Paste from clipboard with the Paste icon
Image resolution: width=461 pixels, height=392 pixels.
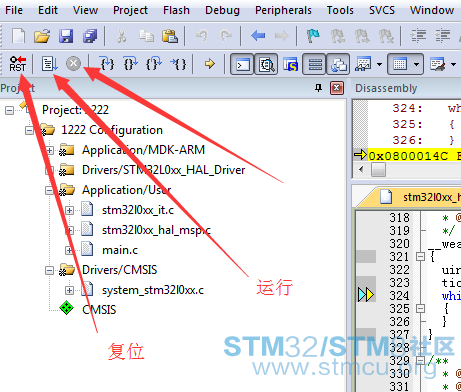(170, 36)
